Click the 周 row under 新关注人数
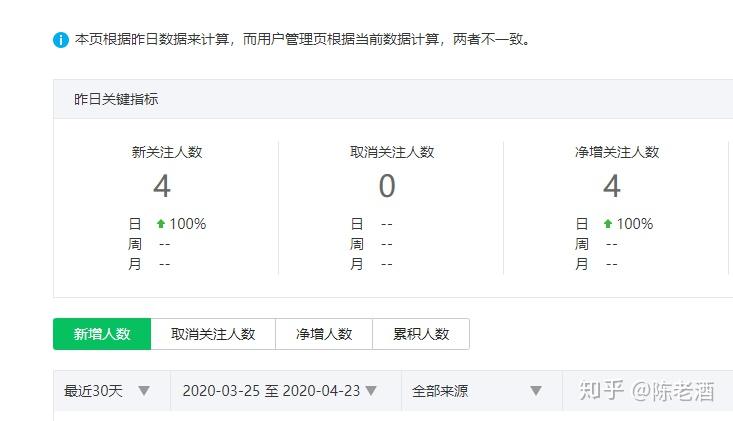 coord(149,244)
